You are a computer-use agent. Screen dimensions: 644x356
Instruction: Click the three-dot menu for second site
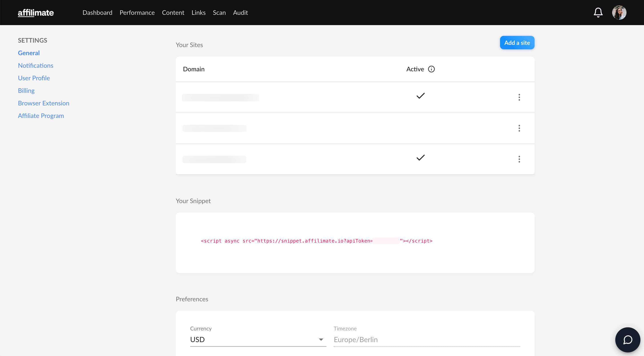pos(519,128)
